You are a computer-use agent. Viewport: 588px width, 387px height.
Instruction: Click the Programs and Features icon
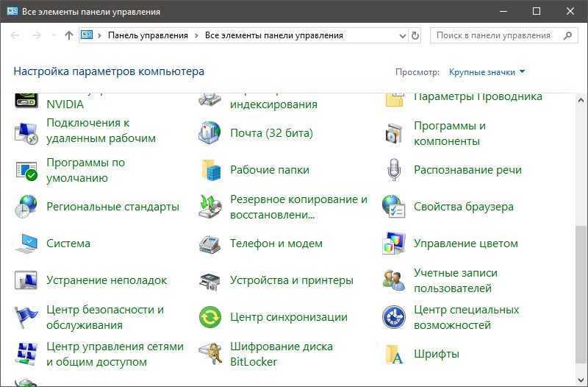[394, 133]
